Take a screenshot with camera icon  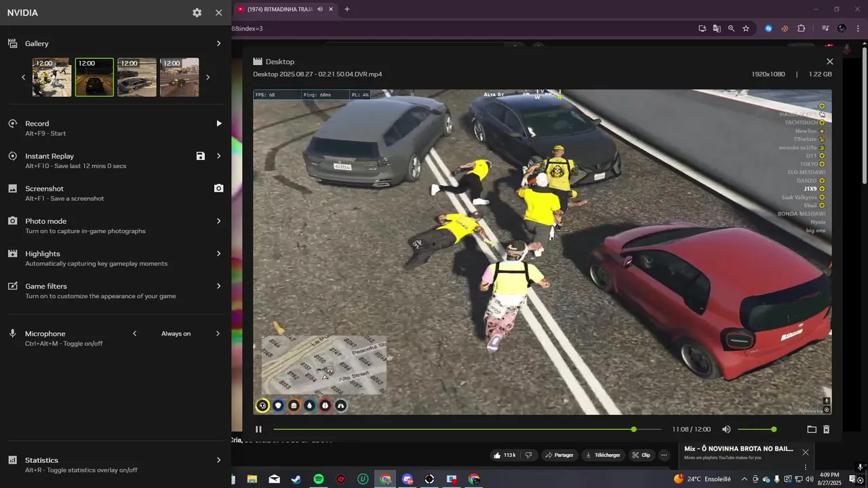pyautogui.click(x=218, y=188)
